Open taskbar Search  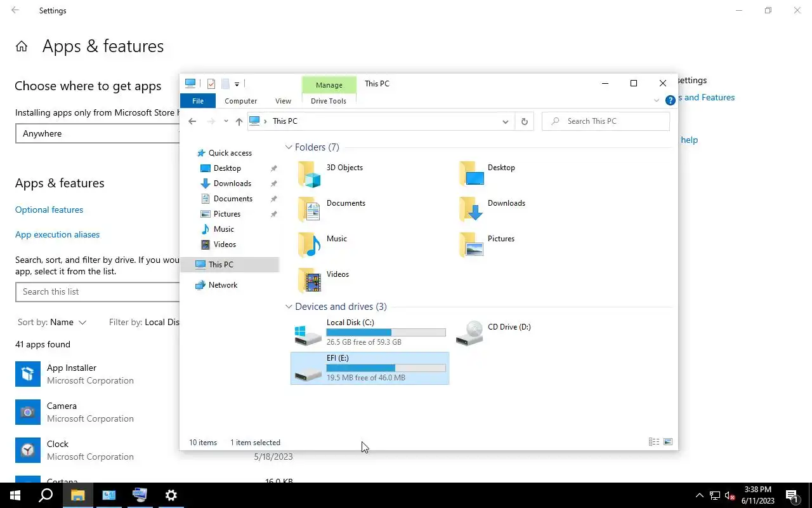point(46,495)
